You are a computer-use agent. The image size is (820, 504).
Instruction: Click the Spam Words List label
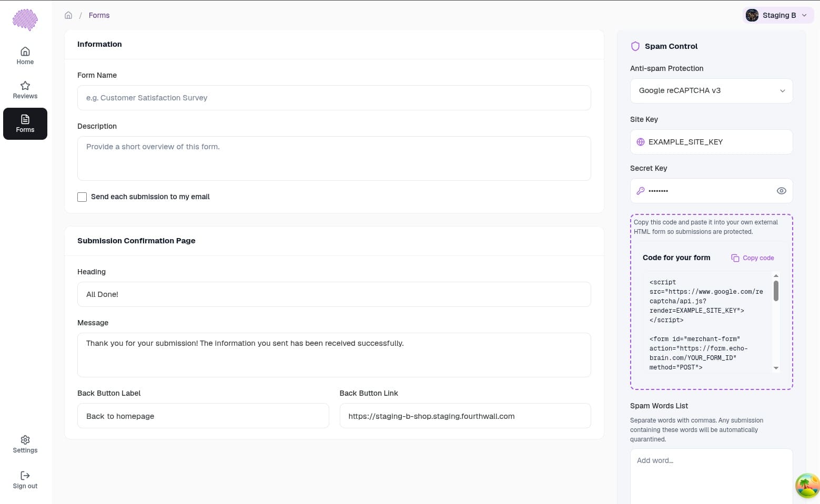tap(659, 406)
